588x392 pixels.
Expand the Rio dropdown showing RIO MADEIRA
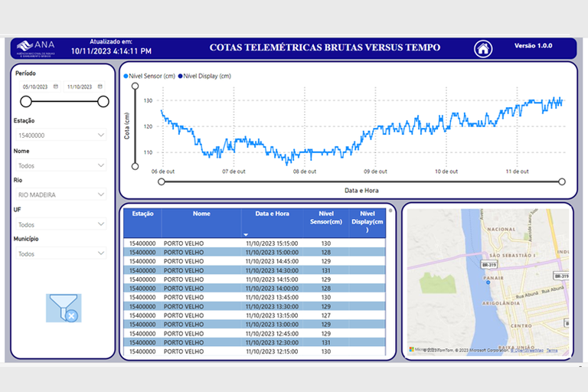pos(60,195)
